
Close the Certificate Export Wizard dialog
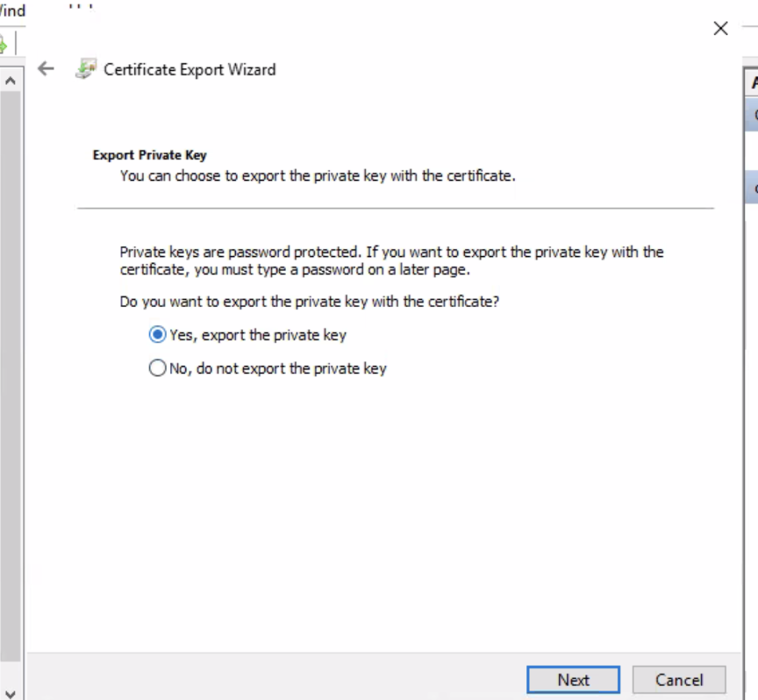720,28
